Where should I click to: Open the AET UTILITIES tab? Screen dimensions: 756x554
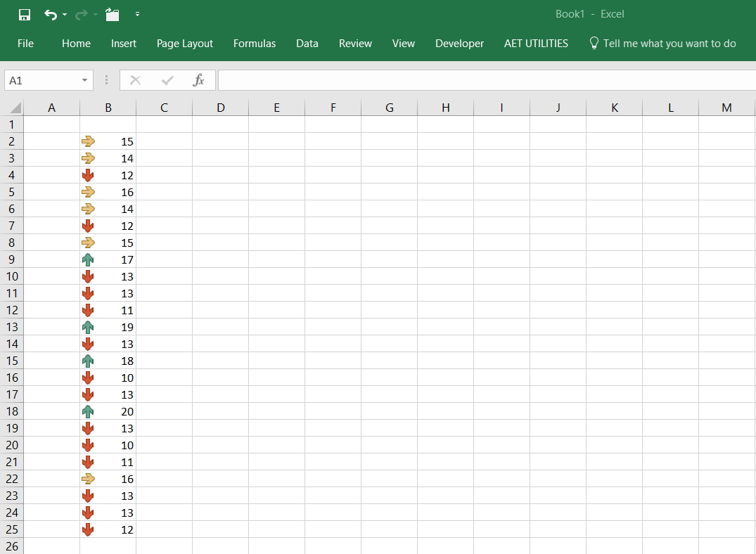[536, 43]
